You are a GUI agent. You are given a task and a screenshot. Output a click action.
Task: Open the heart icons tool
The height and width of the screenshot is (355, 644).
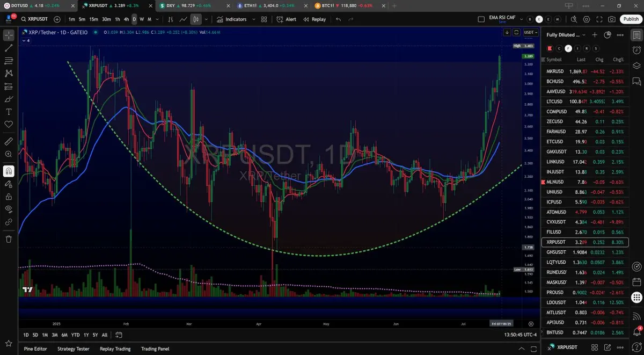(x=9, y=124)
